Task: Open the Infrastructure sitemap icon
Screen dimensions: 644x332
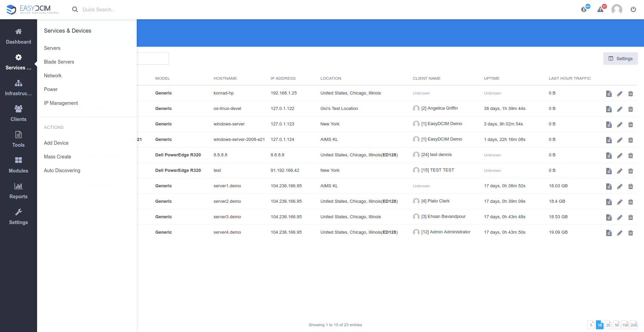Action: (19, 83)
